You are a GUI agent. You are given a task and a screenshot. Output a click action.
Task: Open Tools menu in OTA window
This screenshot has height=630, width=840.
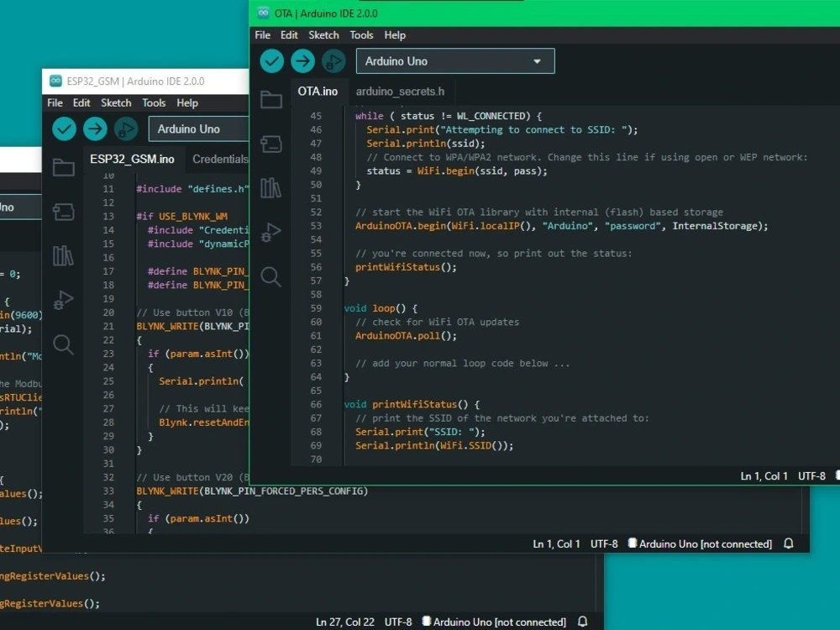pyautogui.click(x=361, y=34)
